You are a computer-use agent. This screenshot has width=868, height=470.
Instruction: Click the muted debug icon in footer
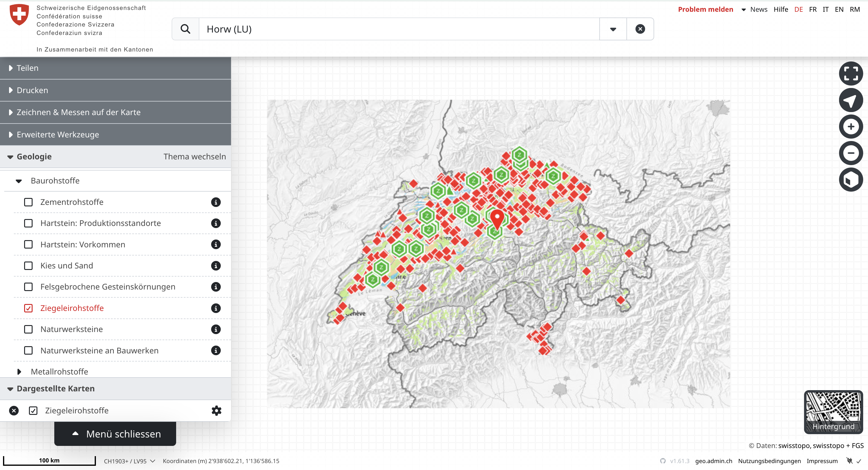tap(850, 461)
